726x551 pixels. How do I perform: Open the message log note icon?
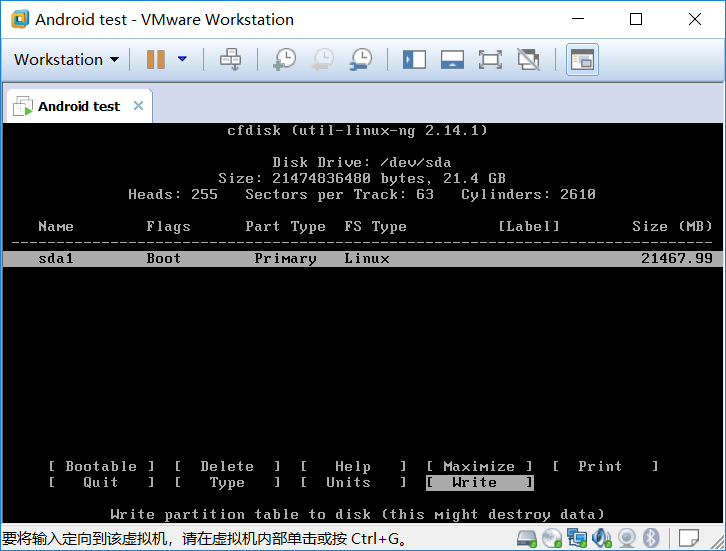pos(688,538)
